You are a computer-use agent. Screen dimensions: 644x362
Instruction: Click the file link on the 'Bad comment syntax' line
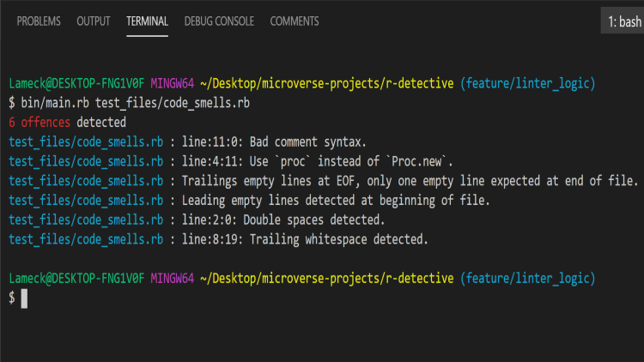click(x=85, y=142)
